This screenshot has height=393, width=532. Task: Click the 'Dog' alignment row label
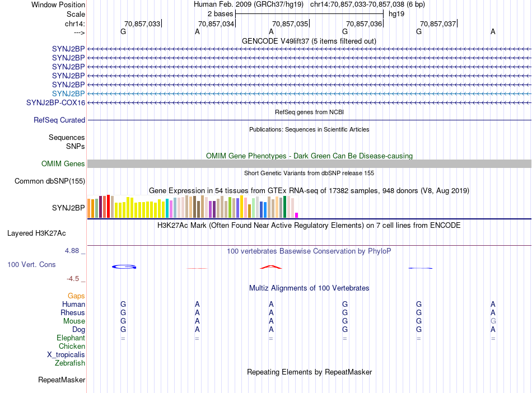point(78,329)
